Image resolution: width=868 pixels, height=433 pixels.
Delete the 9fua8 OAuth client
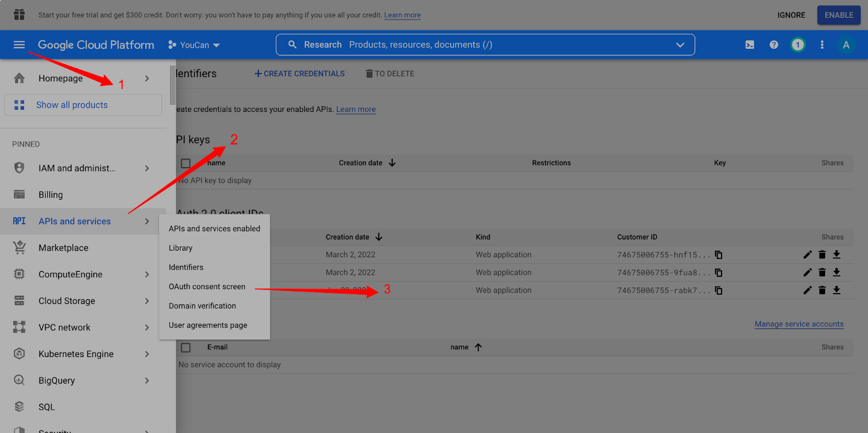[x=822, y=272]
